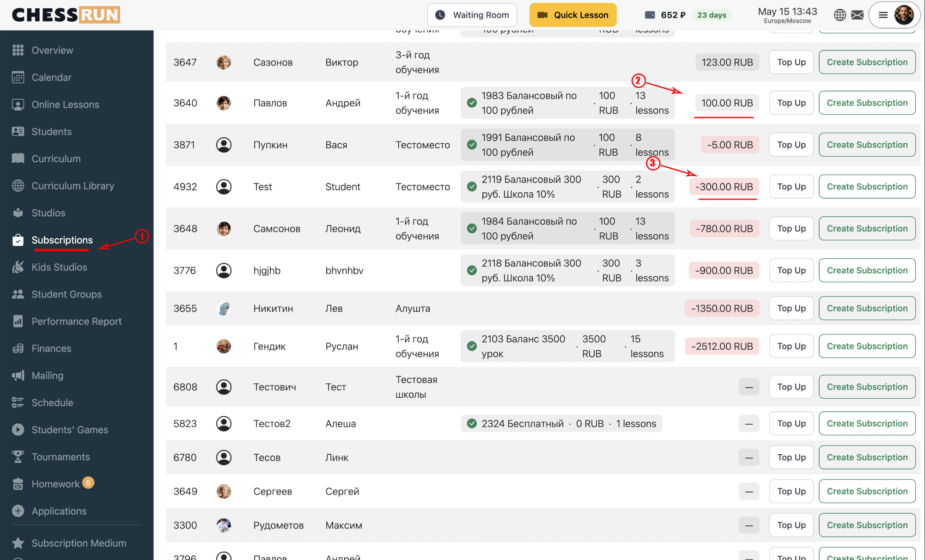Top Up balance for Никитин Лев

[791, 308]
